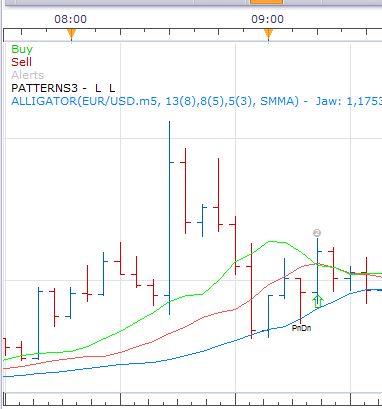Click the PnDn pattern label
Viewport: 382px width, 409px height.
tap(301, 328)
